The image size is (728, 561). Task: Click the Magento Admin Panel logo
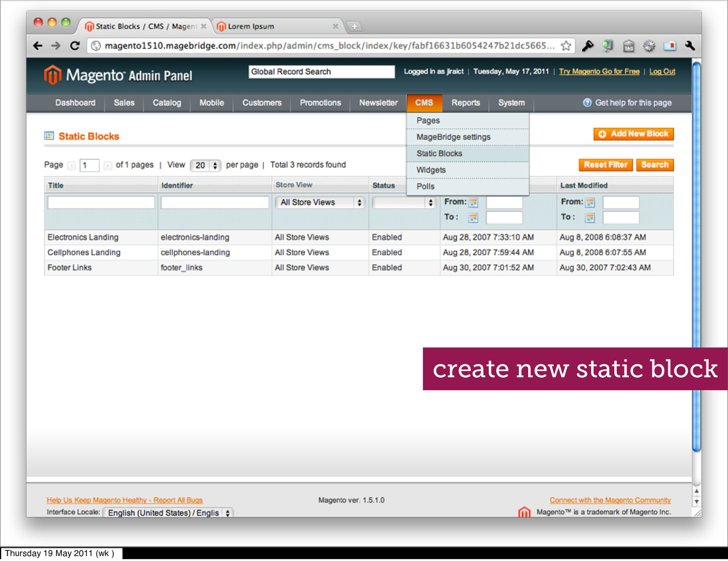(118, 75)
